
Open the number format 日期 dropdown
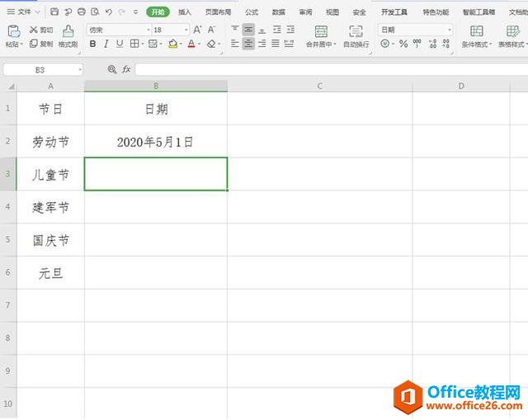pos(450,30)
